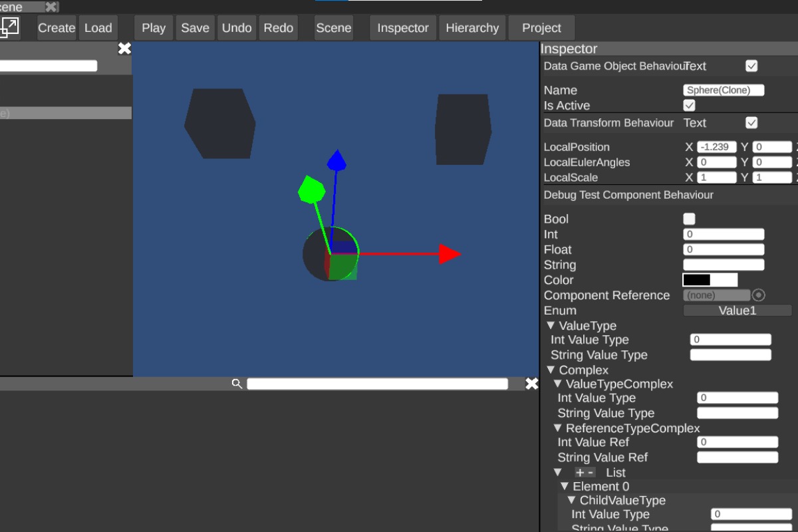Click the Component Reference object picker icon
This screenshot has width=798, height=532.
tap(758, 295)
